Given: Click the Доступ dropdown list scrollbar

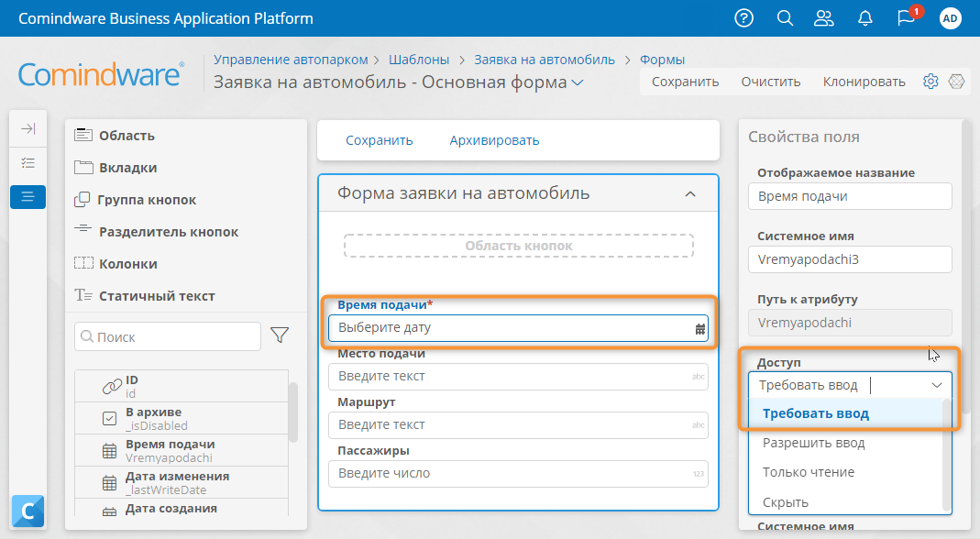Looking at the screenshot, I should (x=947, y=456).
